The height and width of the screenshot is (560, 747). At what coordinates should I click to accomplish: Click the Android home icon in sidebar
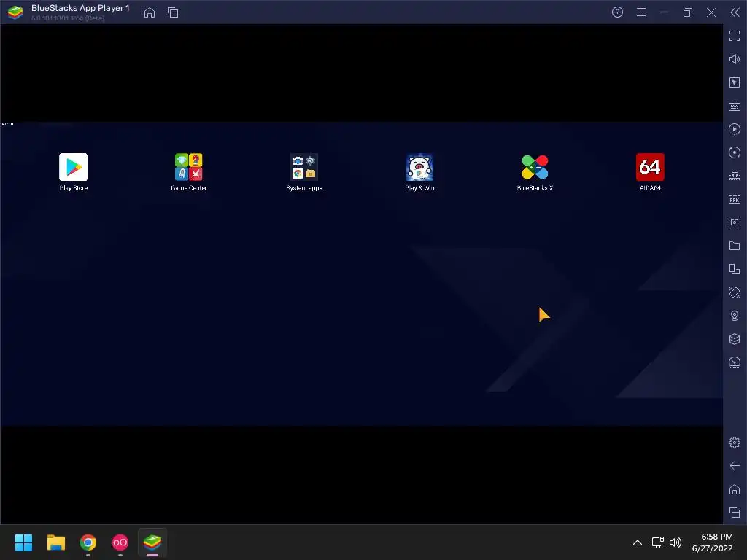[735, 489]
